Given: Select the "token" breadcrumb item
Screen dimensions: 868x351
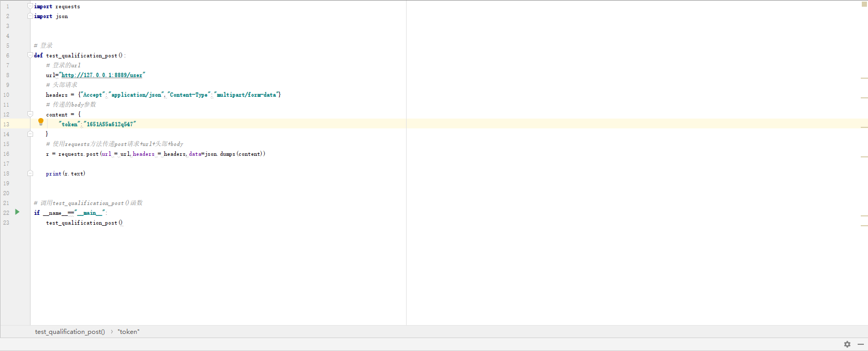Looking at the screenshot, I should [128, 332].
